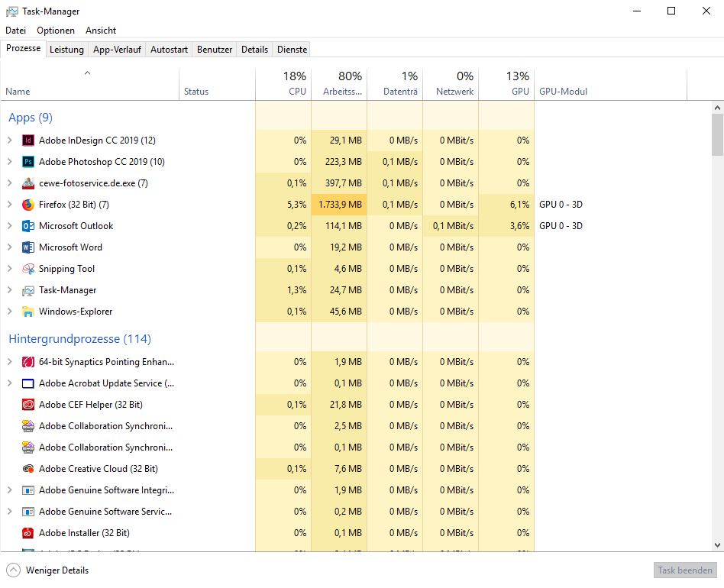The width and height of the screenshot is (724, 588).
Task: Expand the Microsoft Outlook process group
Action: (x=10, y=226)
